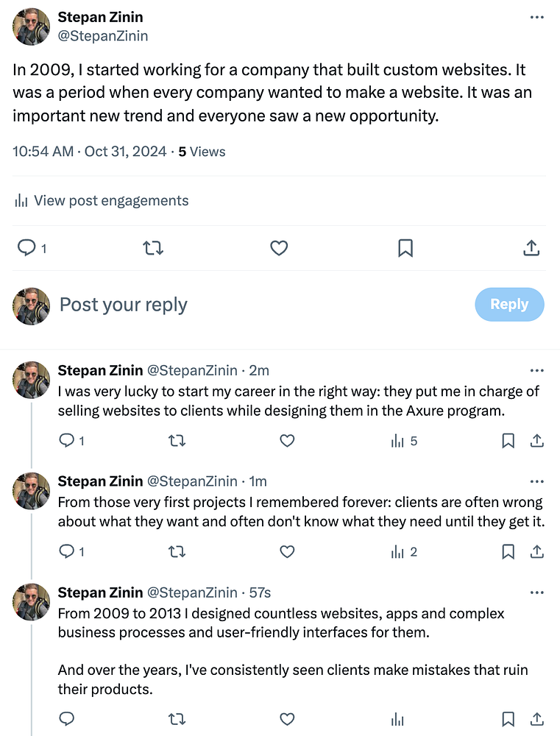Repost the main post about 2009
Viewport: 560px width, 736px height.
point(152,249)
